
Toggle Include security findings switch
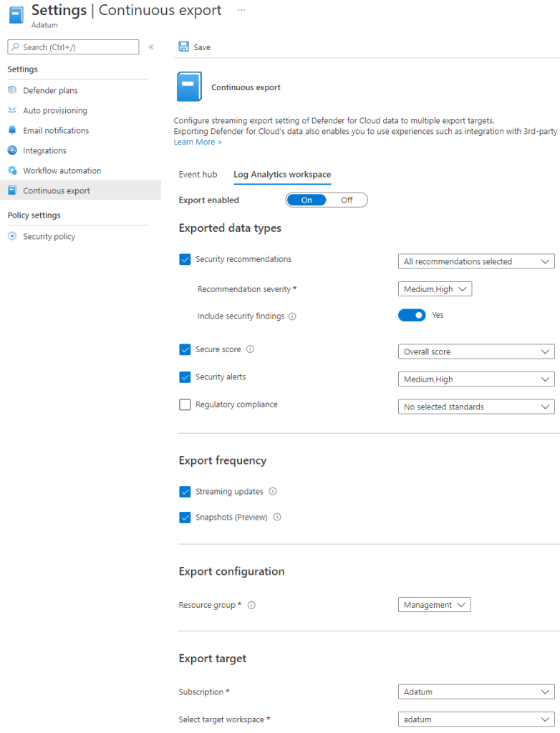412,316
